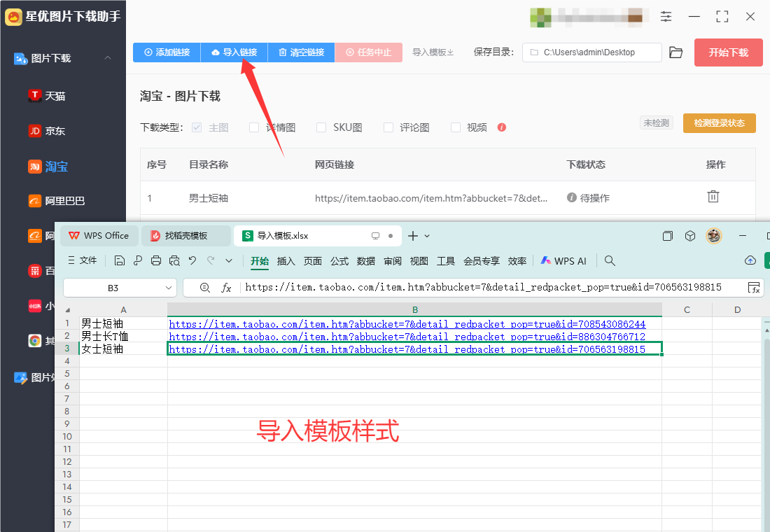
Task: Click the formula bar URL text
Action: [x=483, y=288]
